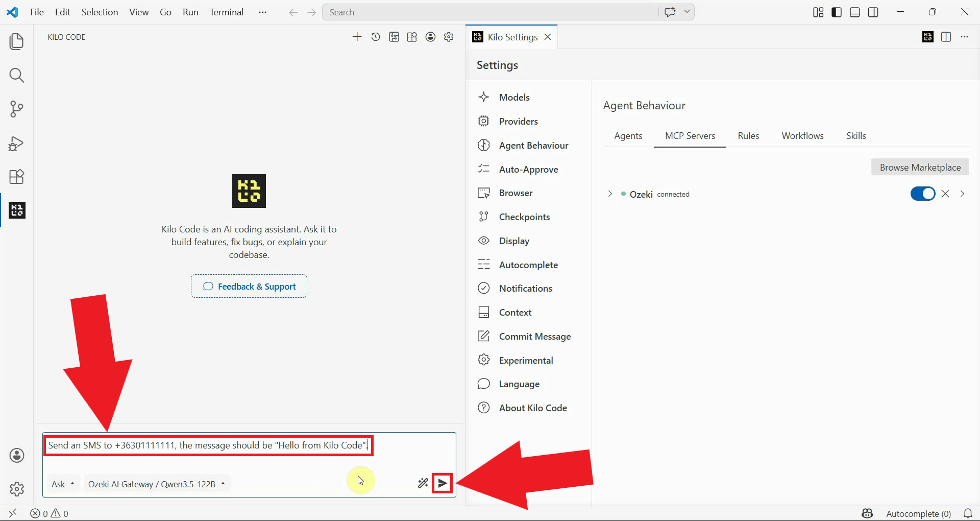Open the Ask mode dropdown

(x=63, y=484)
